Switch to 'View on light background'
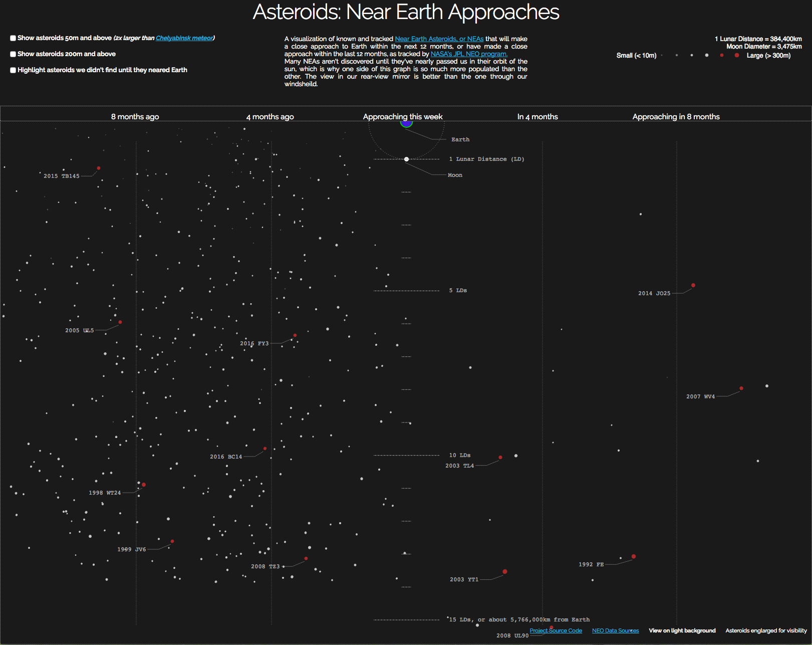Image resolution: width=812 pixels, height=645 pixels. tap(682, 630)
